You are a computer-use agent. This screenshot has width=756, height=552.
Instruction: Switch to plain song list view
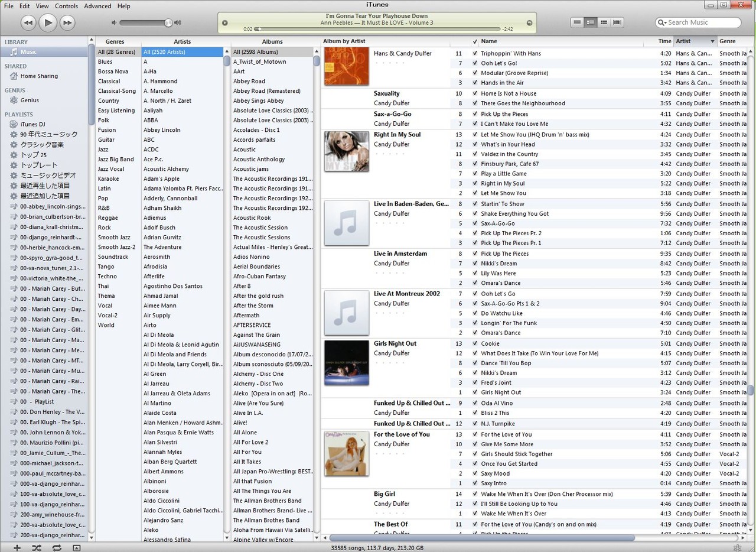[x=577, y=22]
